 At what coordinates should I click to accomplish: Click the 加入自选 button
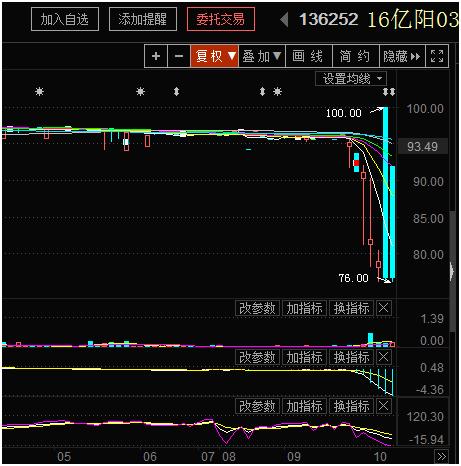(x=65, y=19)
